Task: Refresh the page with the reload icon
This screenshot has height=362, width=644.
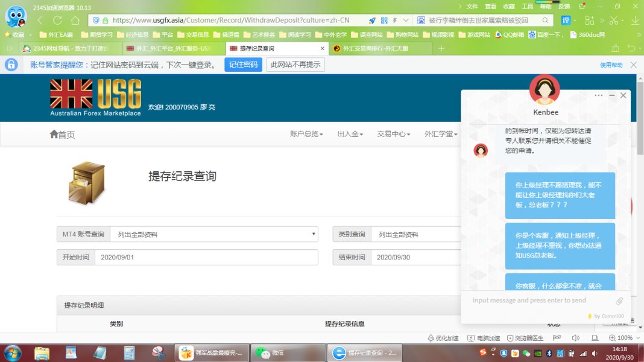Action: click(x=75, y=20)
